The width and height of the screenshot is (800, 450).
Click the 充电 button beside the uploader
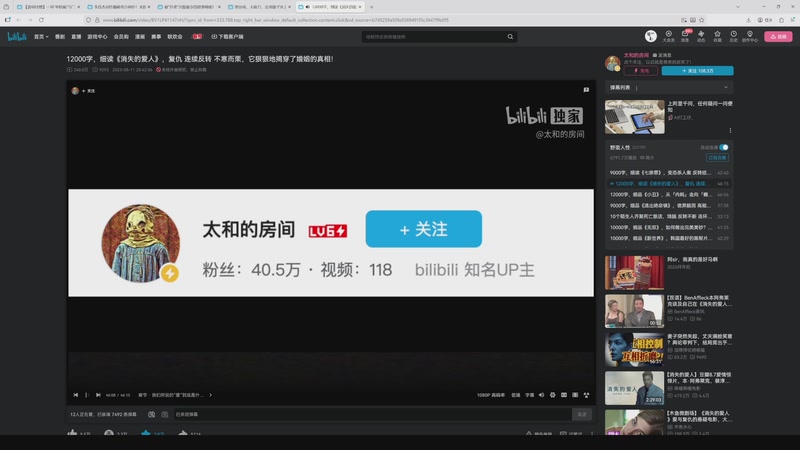click(x=641, y=71)
